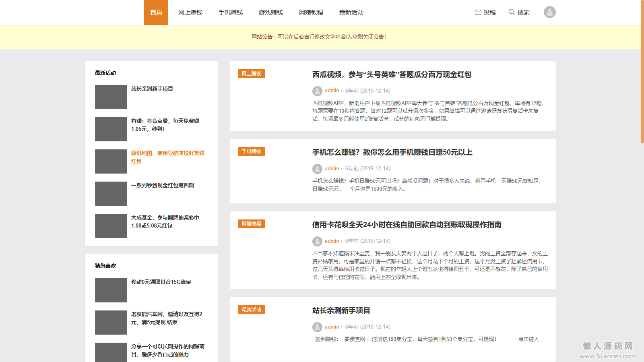
Task: Click admin avatar on 信用卡花呗 post
Action: 317,241
